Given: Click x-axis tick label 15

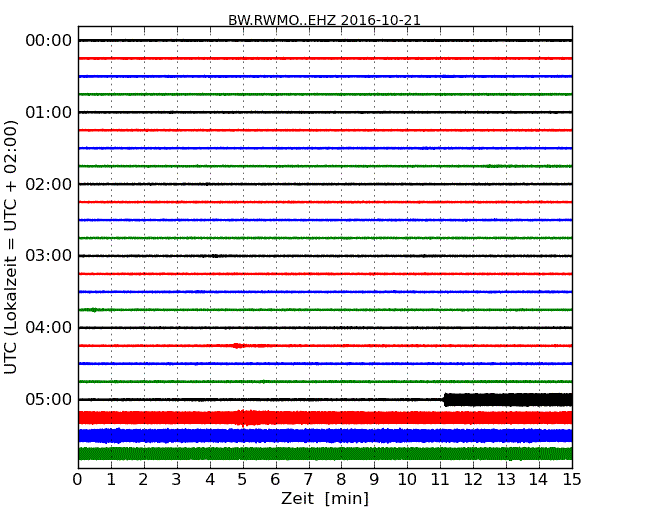Looking at the screenshot, I should click(x=572, y=480).
